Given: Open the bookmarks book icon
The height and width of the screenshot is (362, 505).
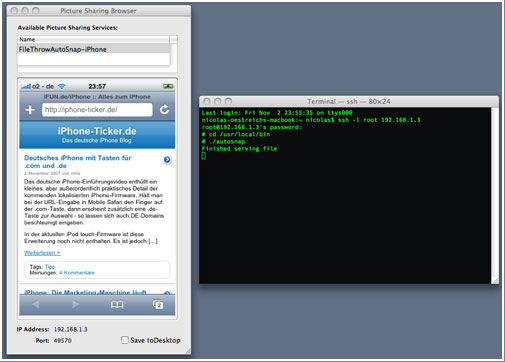Looking at the screenshot, I should tap(117, 304).
